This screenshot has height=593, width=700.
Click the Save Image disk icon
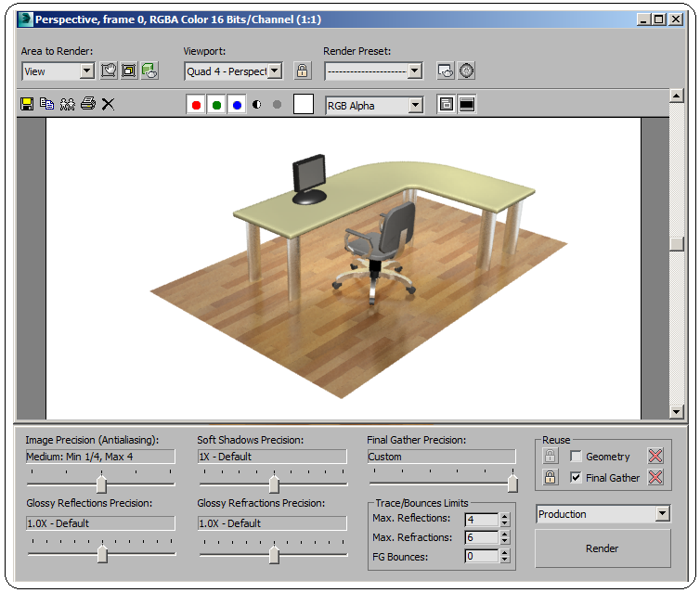pyautogui.click(x=27, y=104)
